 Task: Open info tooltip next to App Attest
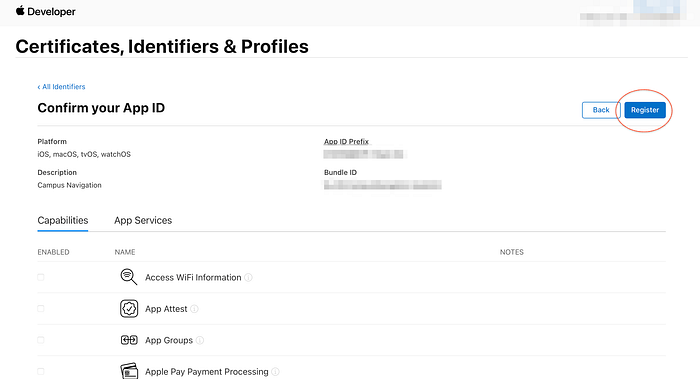coord(194,309)
